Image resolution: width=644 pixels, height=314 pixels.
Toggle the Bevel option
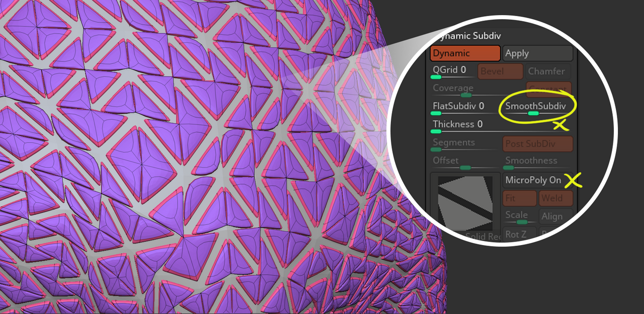[x=500, y=71]
